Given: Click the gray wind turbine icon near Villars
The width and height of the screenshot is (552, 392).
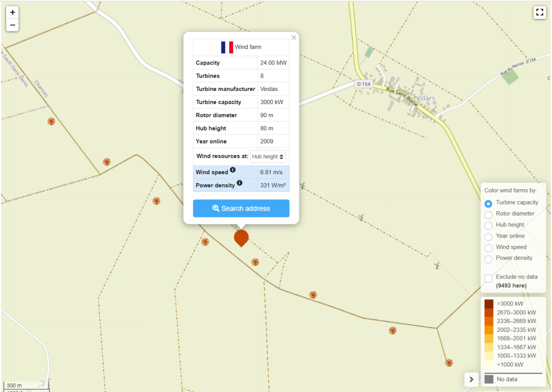Looking at the screenshot, I should pos(361,218).
